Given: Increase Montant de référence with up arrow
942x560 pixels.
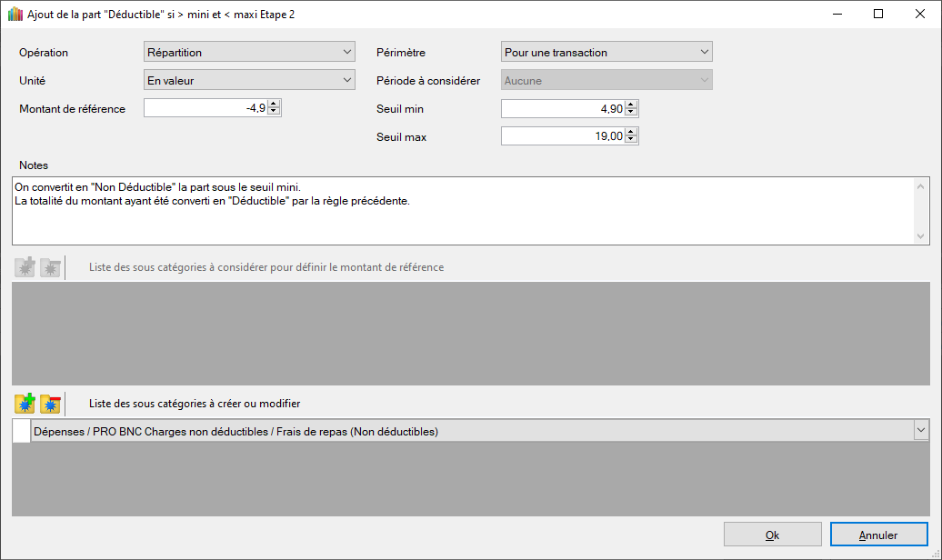Looking at the screenshot, I should click(275, 105).
